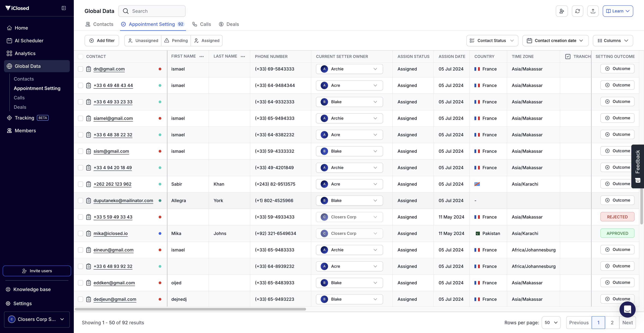The image size is (644, 333).
Task: Click the horizontal table scrollbar
Action: pos(190,309)
